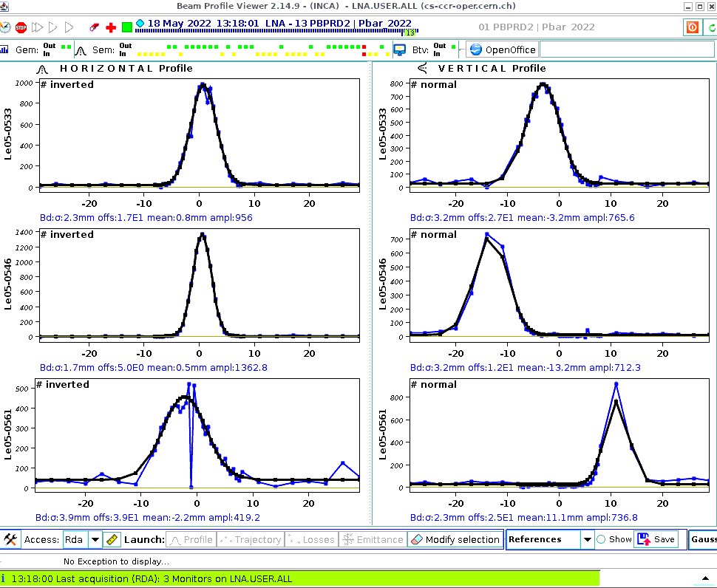This screenshot has width=717, height=588.
Task: Save the references with Save button
Action: click(x=656, y=539)
